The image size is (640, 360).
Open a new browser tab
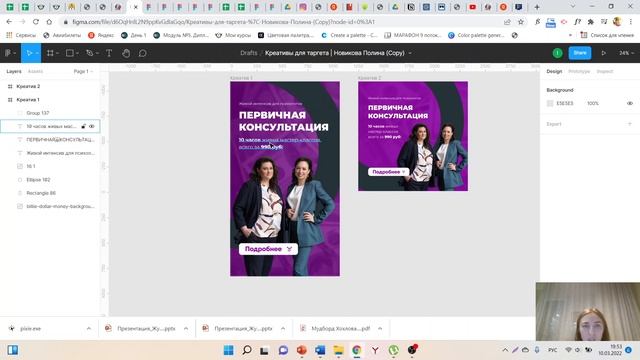click(537, 7)
